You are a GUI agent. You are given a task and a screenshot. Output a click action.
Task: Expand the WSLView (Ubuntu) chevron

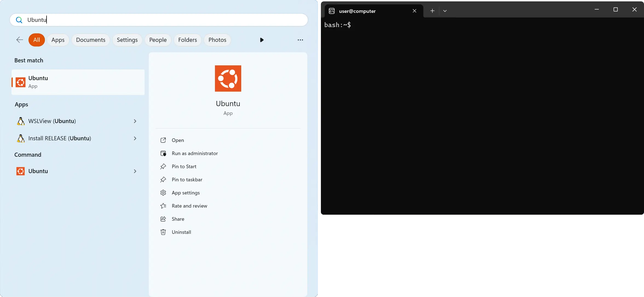pos(135,121)
